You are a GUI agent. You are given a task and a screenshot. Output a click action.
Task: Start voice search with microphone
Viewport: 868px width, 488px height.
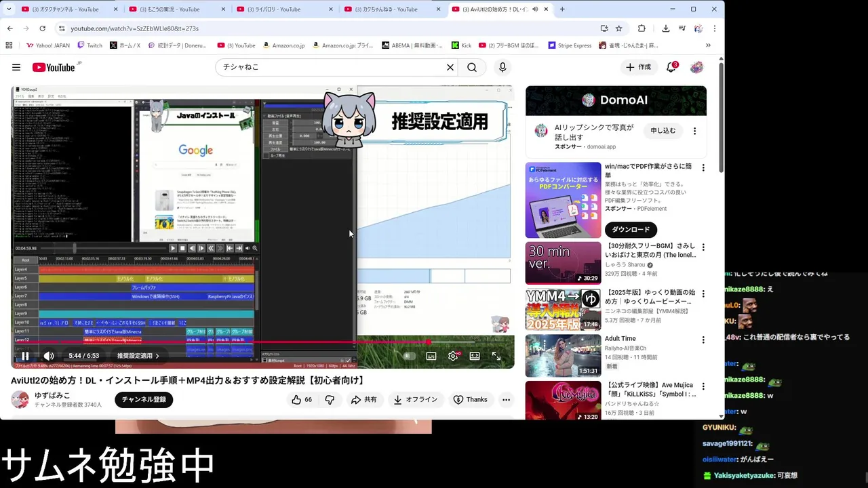(x=502, y=67)
